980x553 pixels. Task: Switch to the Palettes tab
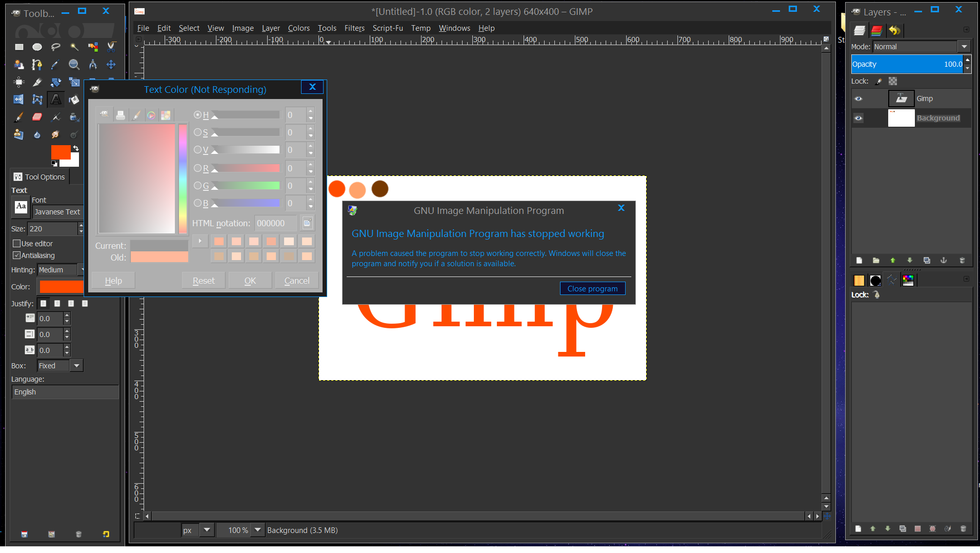[x=908, y=280]
